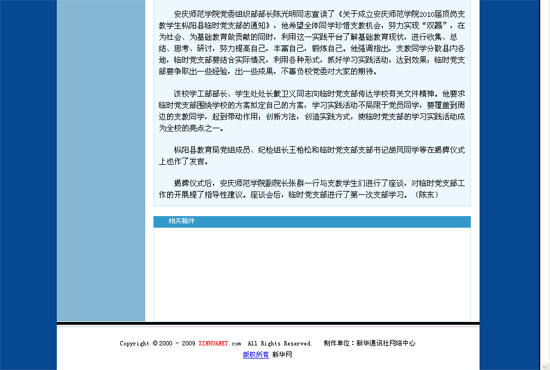Click the black divider line above footer
Viewport: 550px width, 370px height.
268,323
